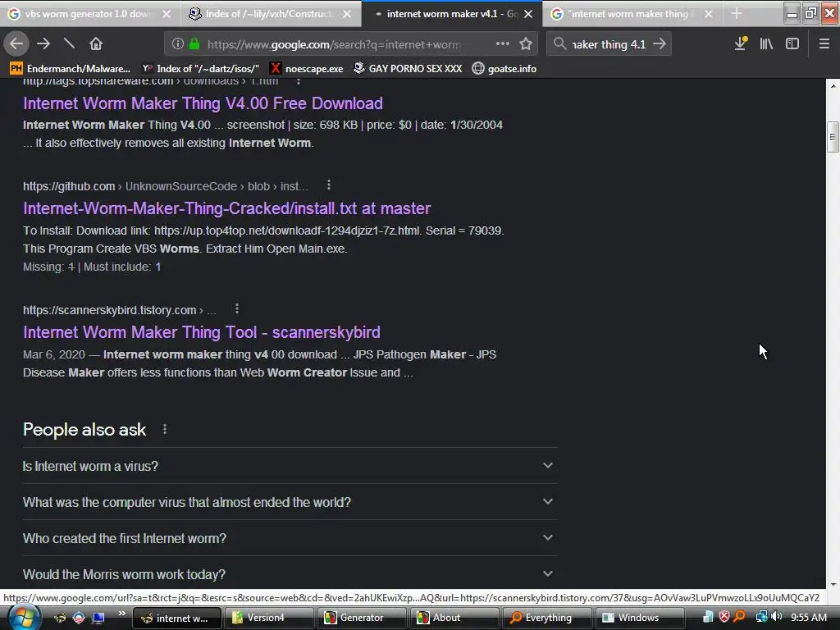The width and height of the screenshot is (840, 630).
Task: Open 'Internet Worm Maker Thing V4.00 Free Download' link
Action: pyautogui.click(x=203, y=103)
